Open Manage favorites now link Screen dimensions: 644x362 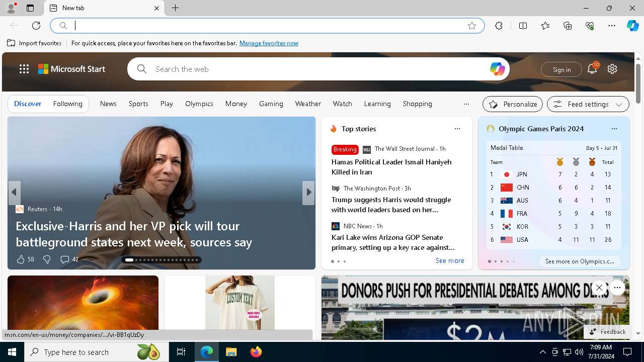(x=269, y=43)
